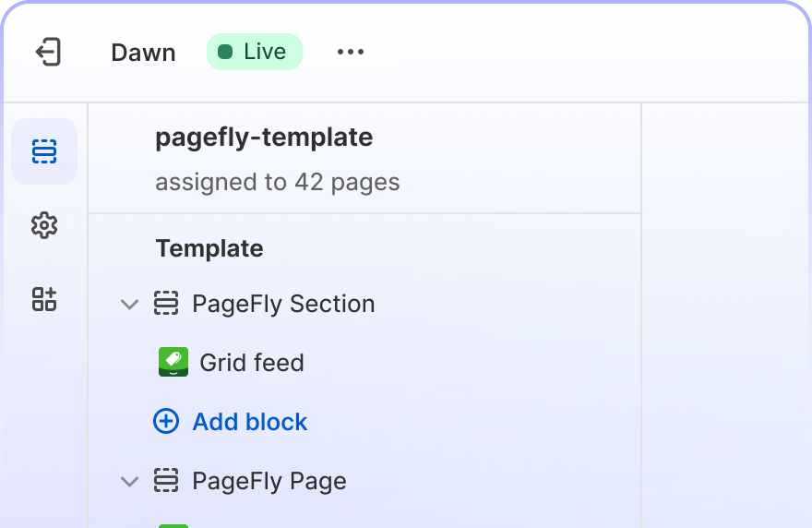812x528 pixels.
Task: Click the section icon beside PageFly Section
Action: pyautogui.click(x=166, y=304)
